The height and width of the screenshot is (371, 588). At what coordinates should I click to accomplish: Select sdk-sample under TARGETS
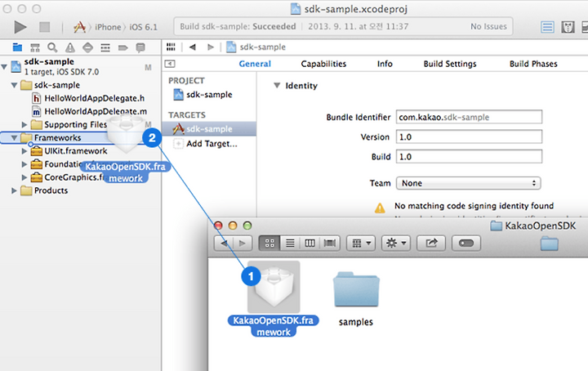209,128
